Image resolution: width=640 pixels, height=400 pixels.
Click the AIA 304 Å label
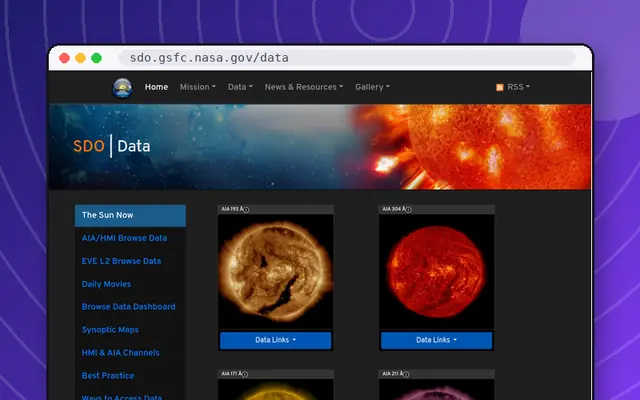(x=394, y=209)
